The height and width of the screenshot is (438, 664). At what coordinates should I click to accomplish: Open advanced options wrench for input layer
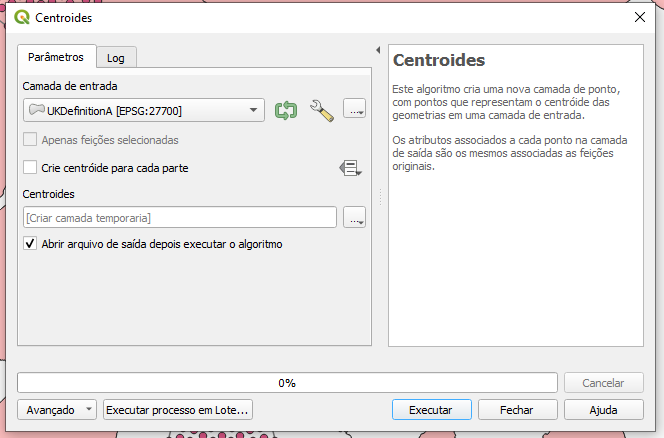pos(321,109)
